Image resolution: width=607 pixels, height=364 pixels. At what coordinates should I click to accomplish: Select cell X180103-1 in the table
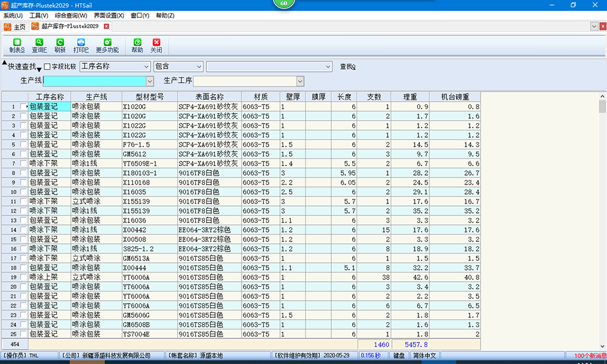(x=149, y=173)
